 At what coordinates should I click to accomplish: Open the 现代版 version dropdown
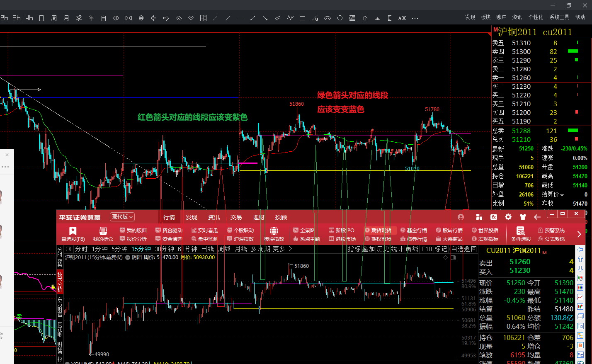coord(122,217)
